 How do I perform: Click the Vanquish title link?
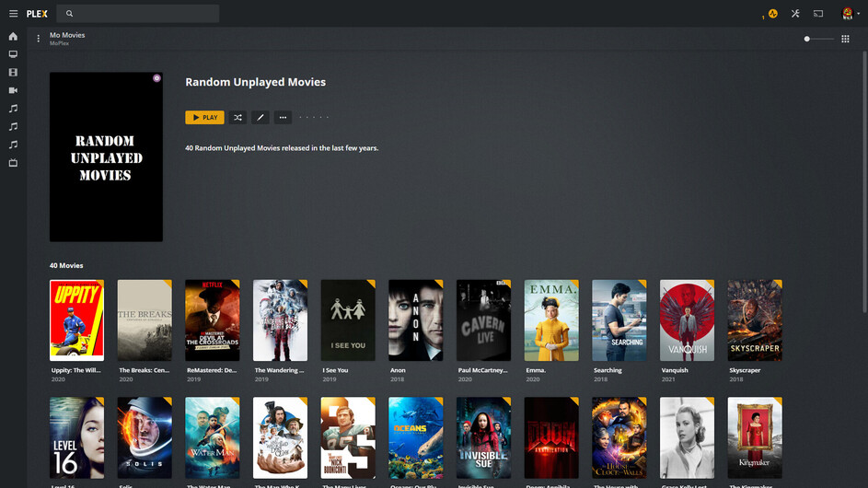(x=675, y=370)
